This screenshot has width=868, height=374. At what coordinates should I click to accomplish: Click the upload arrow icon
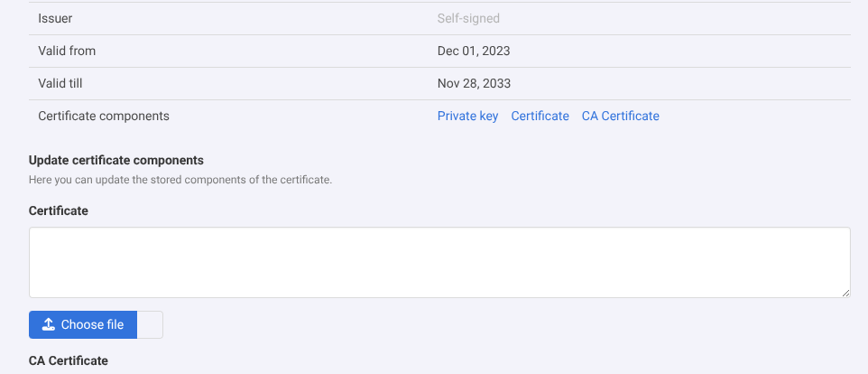(x=49, y=325)
